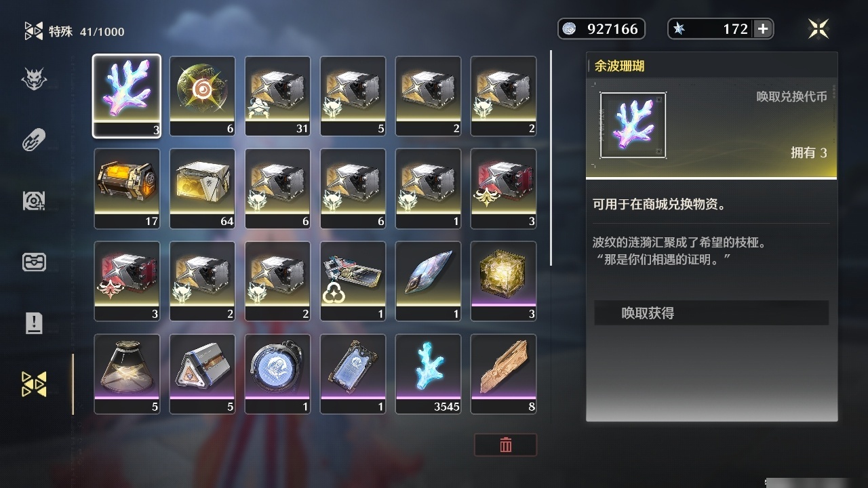Select the round blue medallion item

pyautogui.click(x=277, y=373)
